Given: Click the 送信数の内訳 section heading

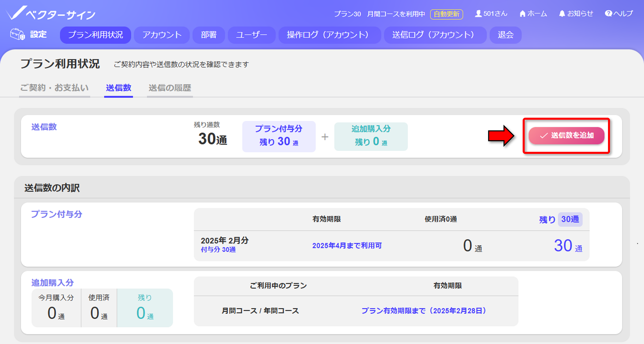Looking at the screenshot, I should point(52,188).
